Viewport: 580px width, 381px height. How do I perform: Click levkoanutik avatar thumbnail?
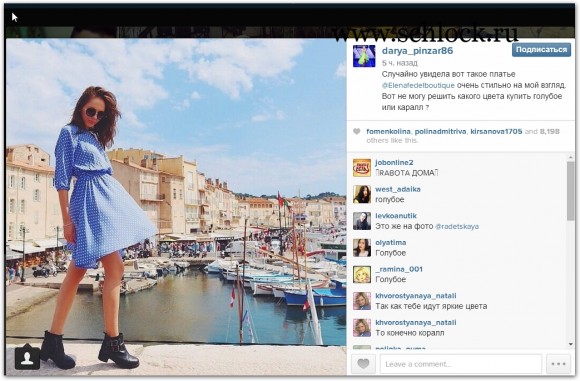[x=362, y=221]
